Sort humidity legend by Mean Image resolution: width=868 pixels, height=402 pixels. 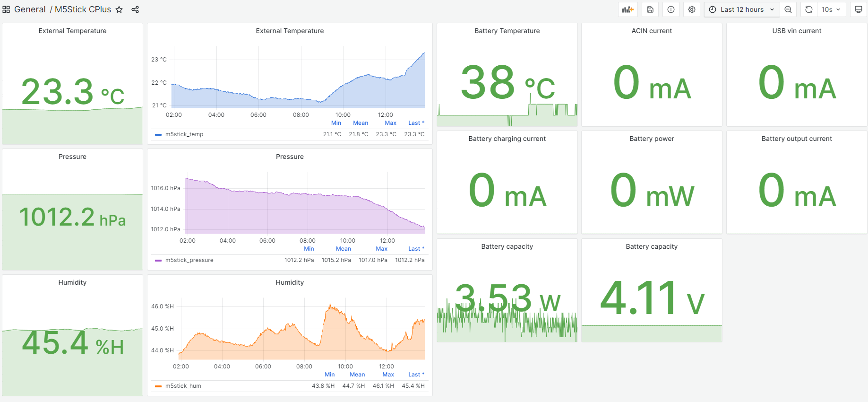[x=357, y=375]
